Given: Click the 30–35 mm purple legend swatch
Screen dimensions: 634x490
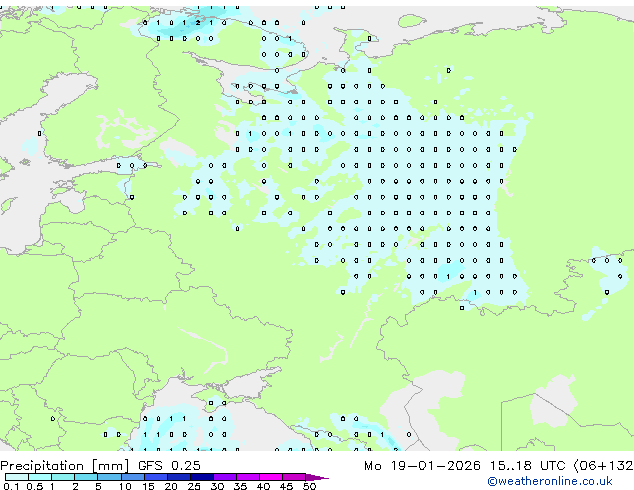Looking at the screenshot, I should tap(224, 477).
